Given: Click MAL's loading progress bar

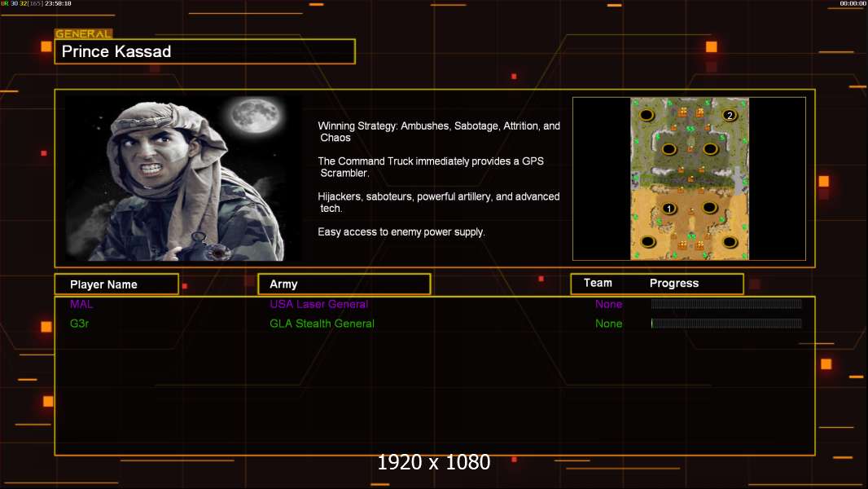Looking at the screenshot, I should pos(726,303).
